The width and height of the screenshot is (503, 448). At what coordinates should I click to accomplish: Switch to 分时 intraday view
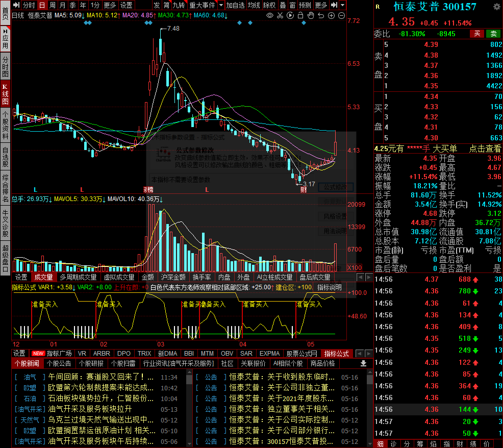pos(29,5)
